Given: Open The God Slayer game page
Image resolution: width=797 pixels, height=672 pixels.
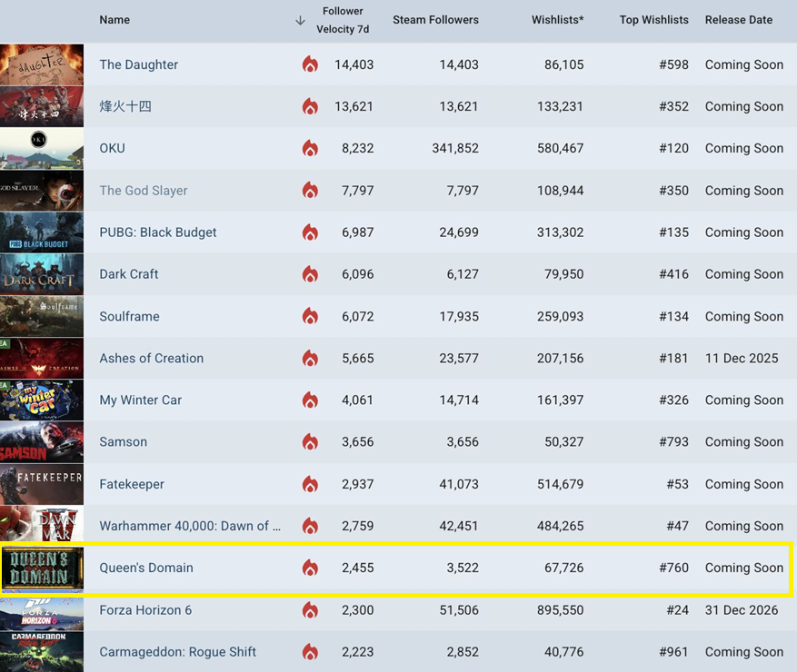Looking at the screenshot, I should point(144,191).
